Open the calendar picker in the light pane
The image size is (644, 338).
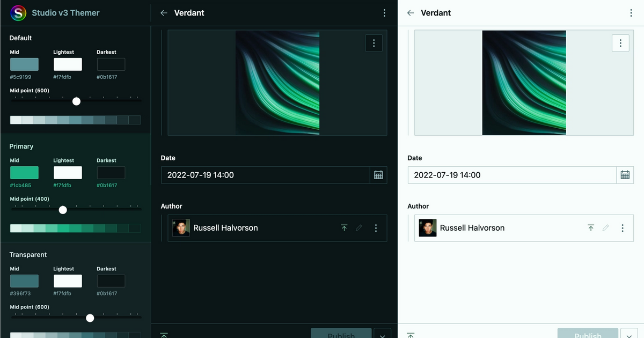[625, 175]
